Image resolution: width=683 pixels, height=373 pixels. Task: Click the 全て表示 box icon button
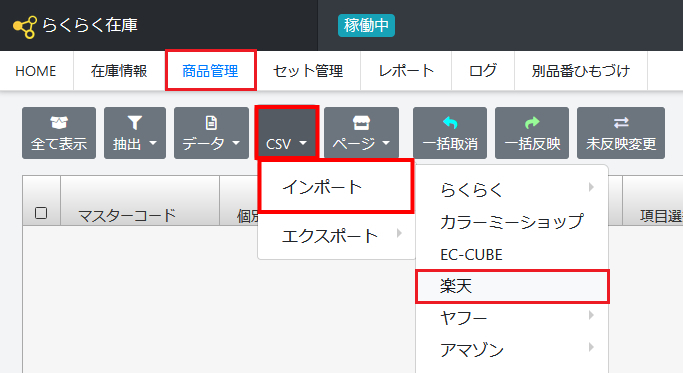point(59,133)
